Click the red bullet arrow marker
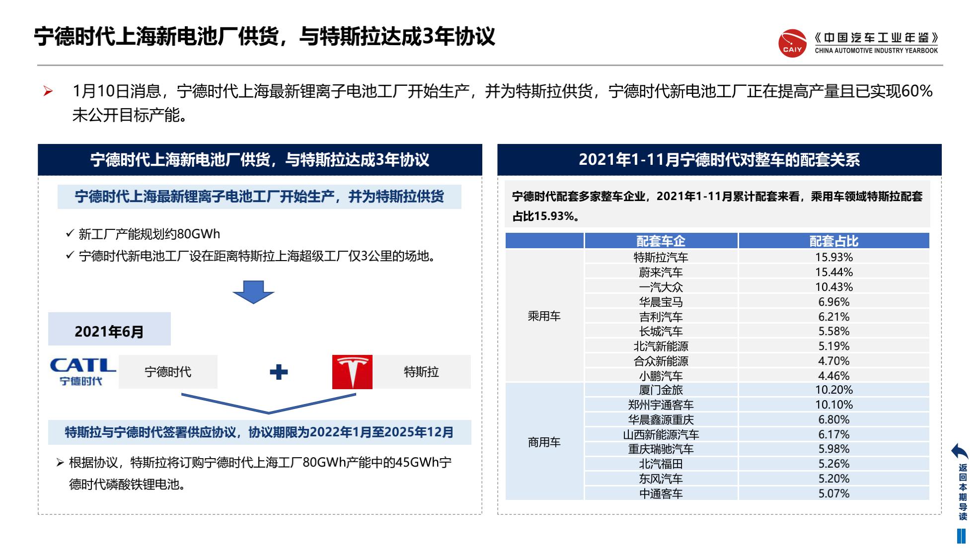 click(48, 91)
